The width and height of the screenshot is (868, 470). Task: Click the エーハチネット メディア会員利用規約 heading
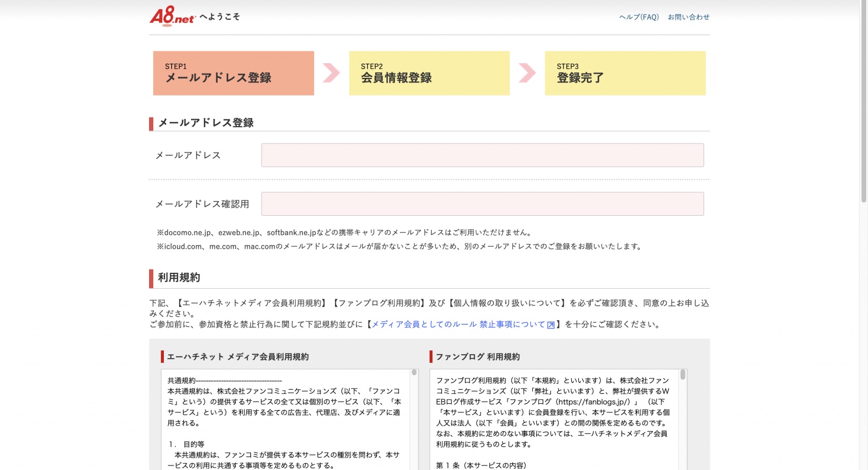238,357
